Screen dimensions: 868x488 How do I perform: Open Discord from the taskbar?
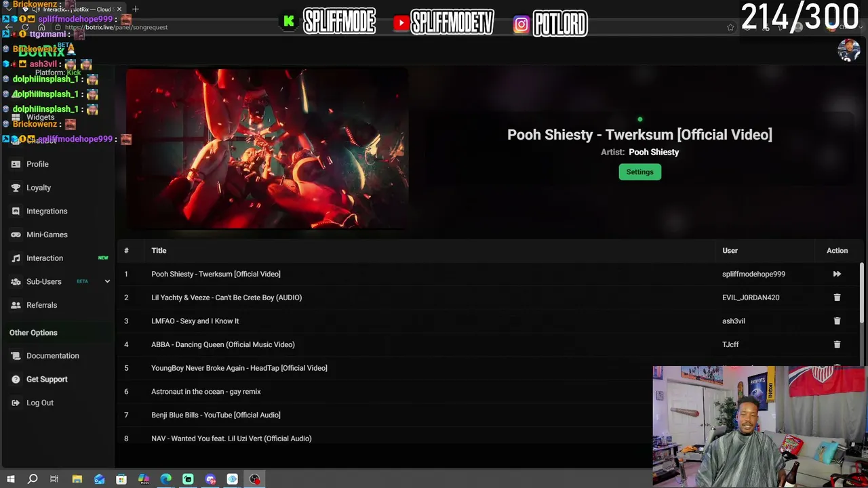point(210,479)
